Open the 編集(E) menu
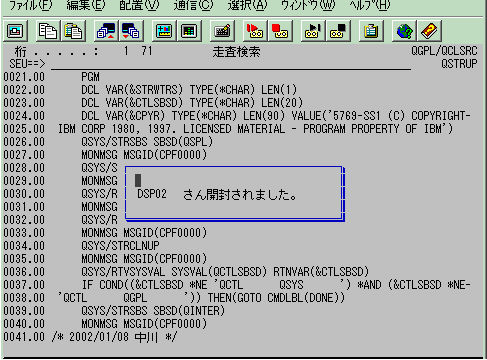The height and width of the screenshot is (360, 487). pyautogui.click(x=86, y=5)
